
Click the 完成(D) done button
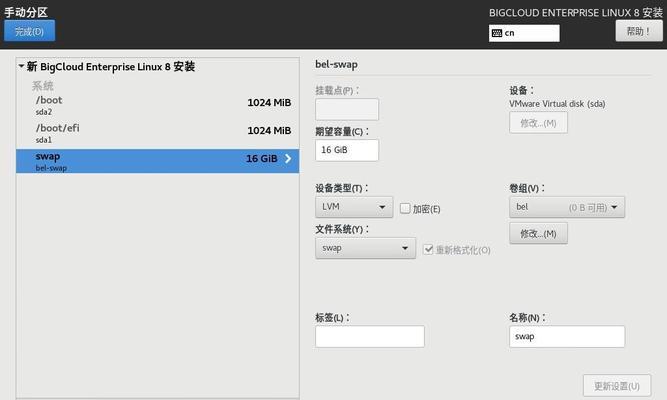coord(29,31)
